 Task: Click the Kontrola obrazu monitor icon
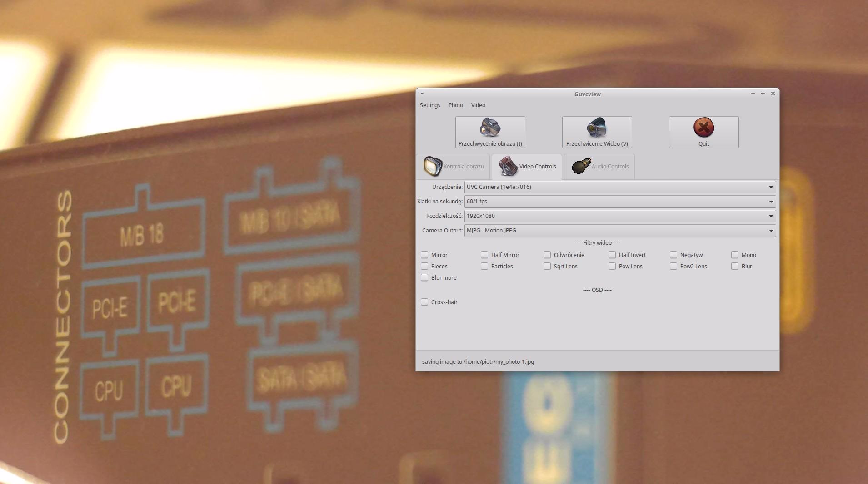(433, 166)
